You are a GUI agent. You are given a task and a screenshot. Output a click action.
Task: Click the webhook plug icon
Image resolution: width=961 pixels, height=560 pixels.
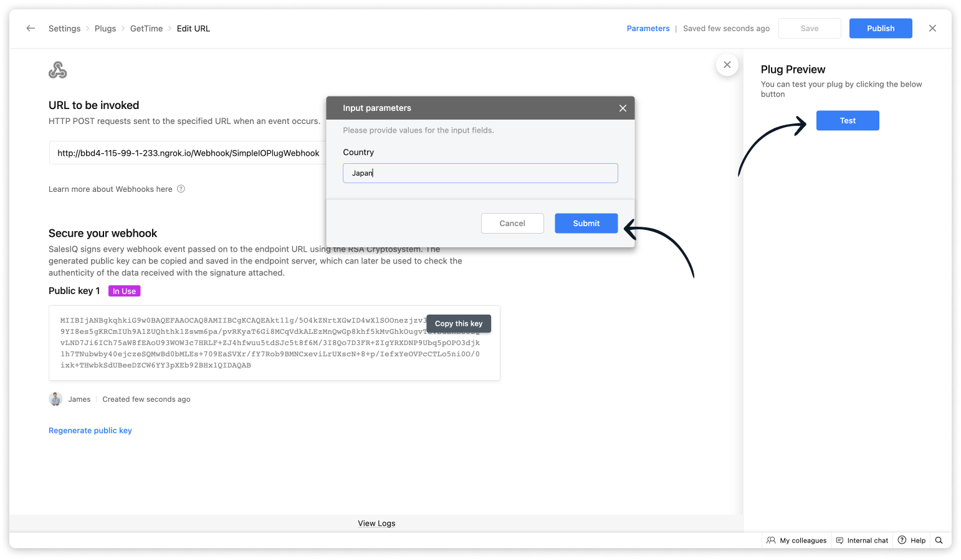click(x=58, y=70)
